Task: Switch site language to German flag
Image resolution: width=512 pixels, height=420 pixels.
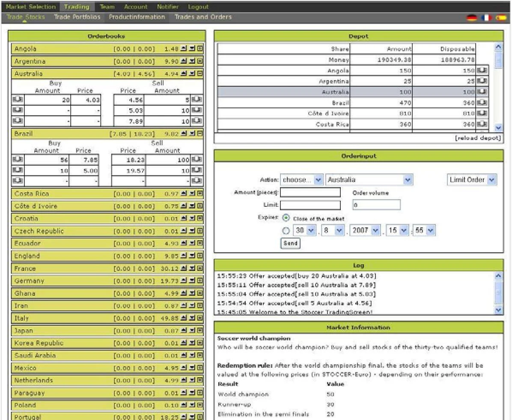Action: 471,18
